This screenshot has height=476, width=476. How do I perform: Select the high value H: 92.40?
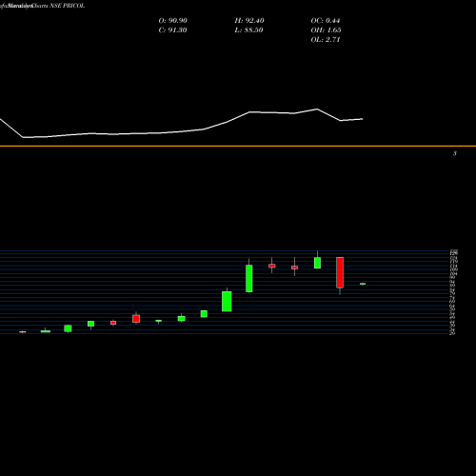tap(249, 21)
